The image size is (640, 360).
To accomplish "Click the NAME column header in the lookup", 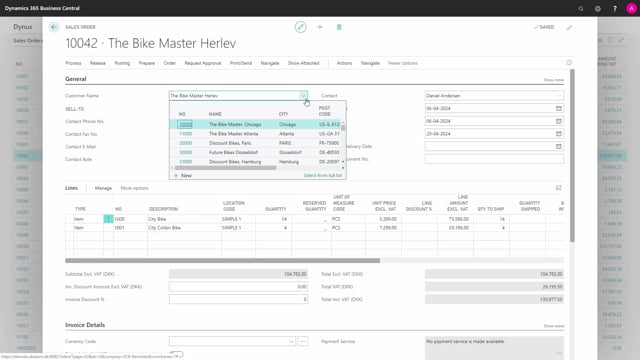I will 215,114.
